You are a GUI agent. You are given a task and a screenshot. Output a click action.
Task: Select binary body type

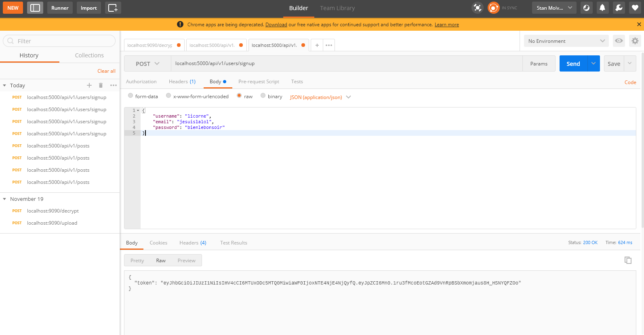point(263,96)
